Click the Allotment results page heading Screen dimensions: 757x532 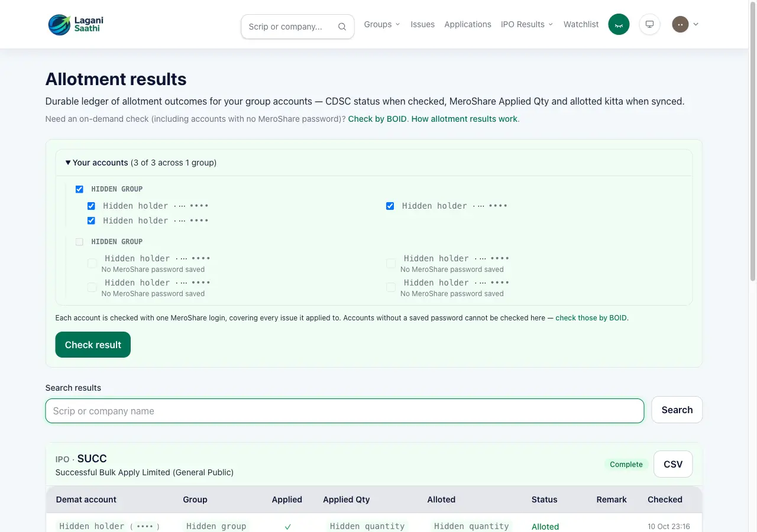[116, 79]
